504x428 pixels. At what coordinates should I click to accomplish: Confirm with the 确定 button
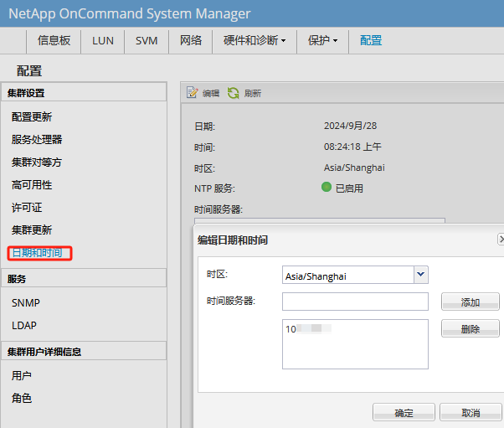(x=404, y=412)
